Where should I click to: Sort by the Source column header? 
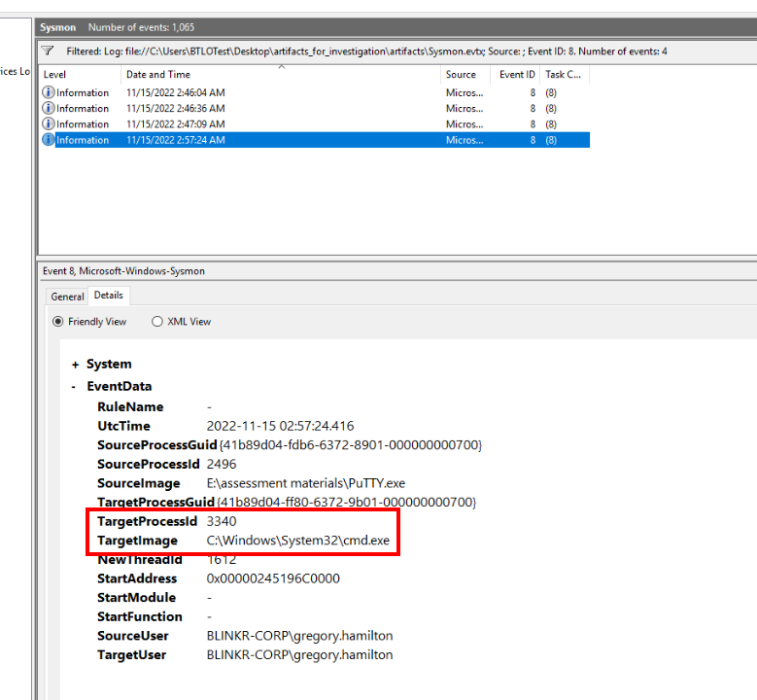[465, 75]
